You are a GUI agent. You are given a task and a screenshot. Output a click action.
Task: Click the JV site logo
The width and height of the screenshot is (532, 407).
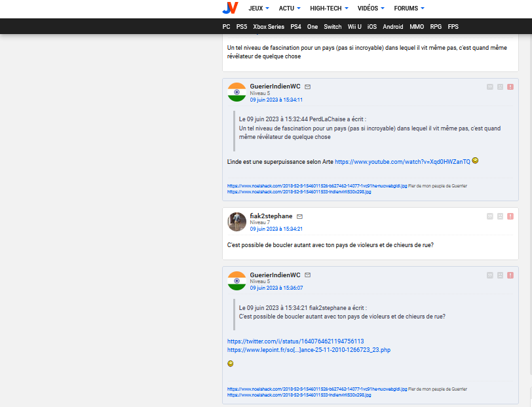click(x=230, y=8)
